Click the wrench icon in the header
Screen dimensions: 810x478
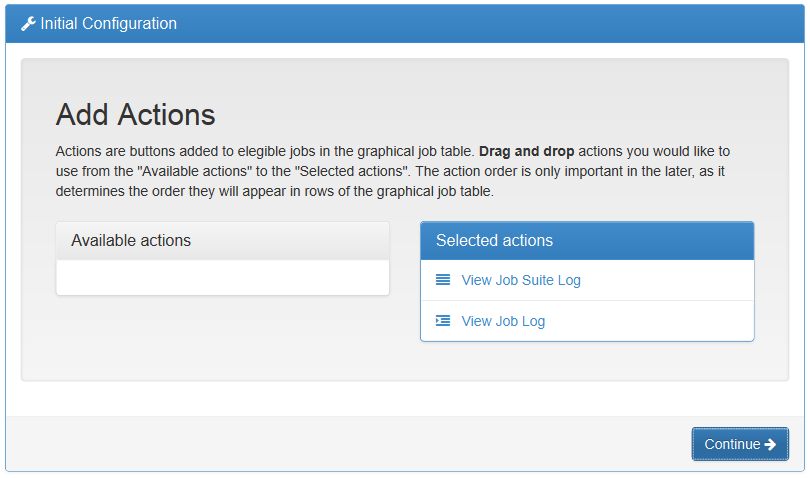[x=28, y=23]
